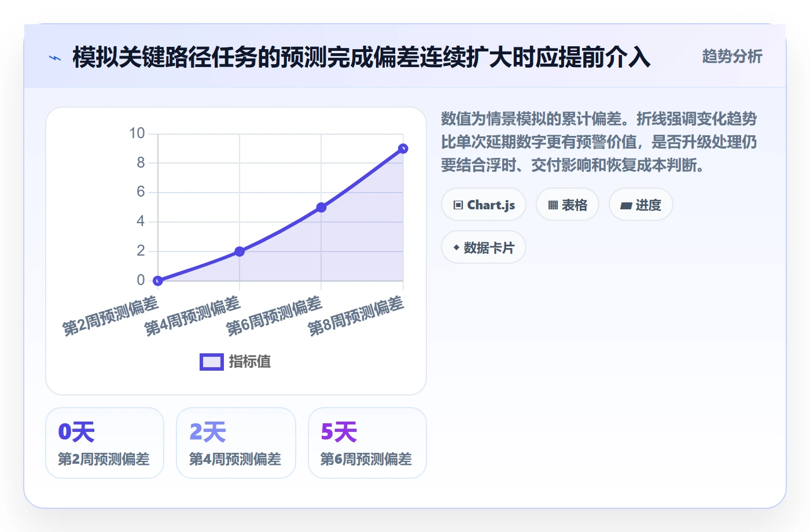The width and height of the screenshot is (810, 532).
Task: Click the 趋势分析 label in the header
Action: pyautogui.click(x=732, y=56)
